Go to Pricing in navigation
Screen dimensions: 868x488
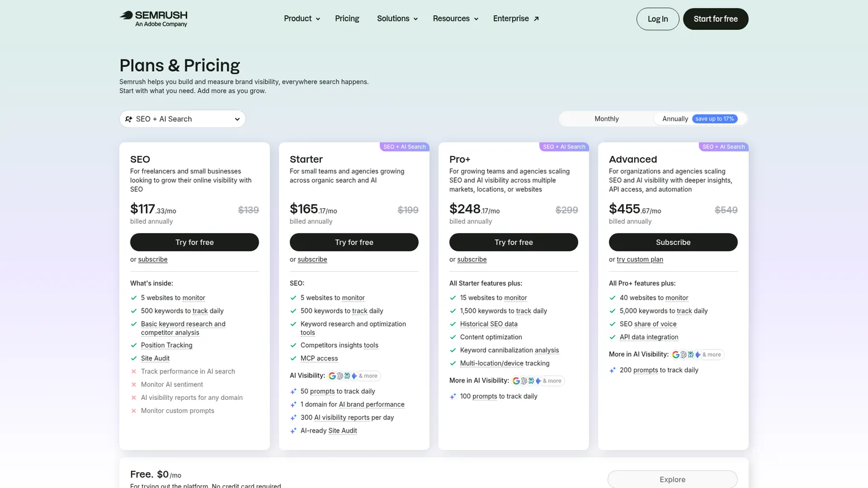347,19
